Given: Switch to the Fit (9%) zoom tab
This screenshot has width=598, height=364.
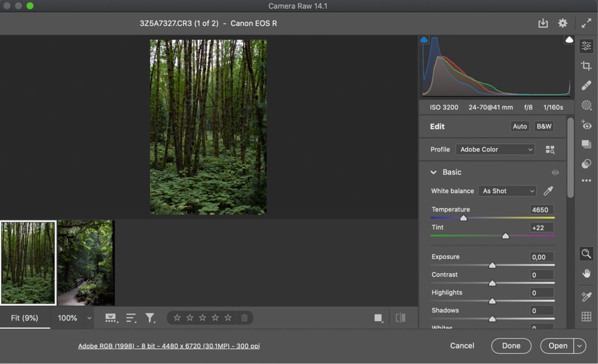Looking at the screenshot, I should coord(24,318).
